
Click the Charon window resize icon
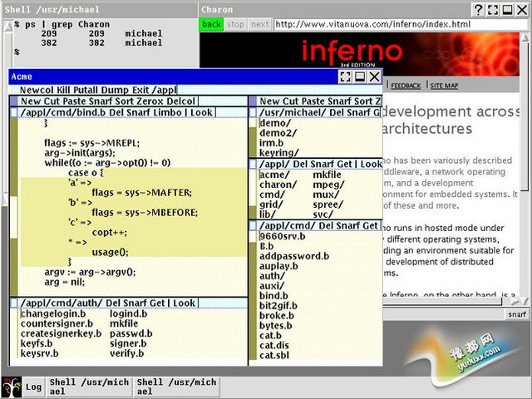(x=494, y=9)
